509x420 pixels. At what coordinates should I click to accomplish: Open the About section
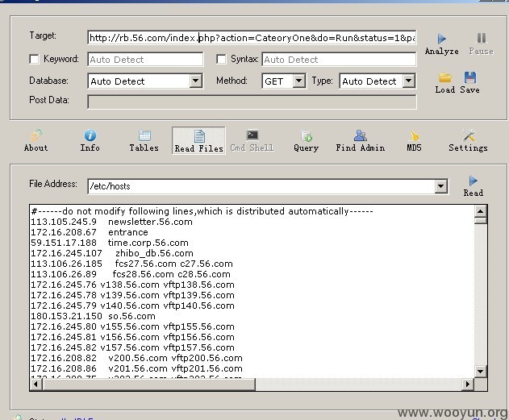(x=36, y=140)
